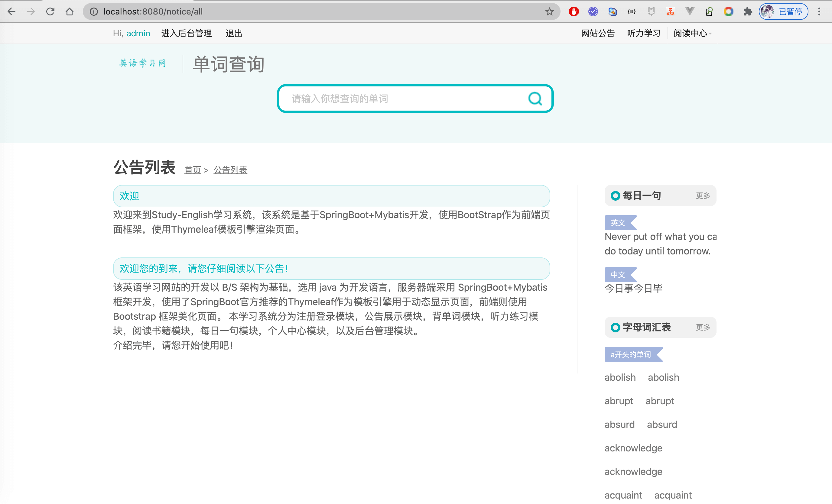Image resolution: width=832 pixels, height=504 pixels.
Task: Open the 网站公告 nav item
Action: (598, 34)
